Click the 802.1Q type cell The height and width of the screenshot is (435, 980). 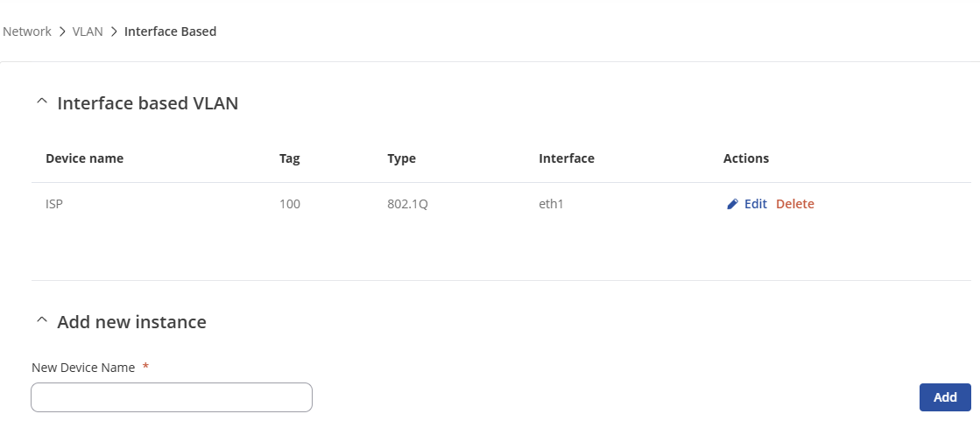tap(407, 204)
